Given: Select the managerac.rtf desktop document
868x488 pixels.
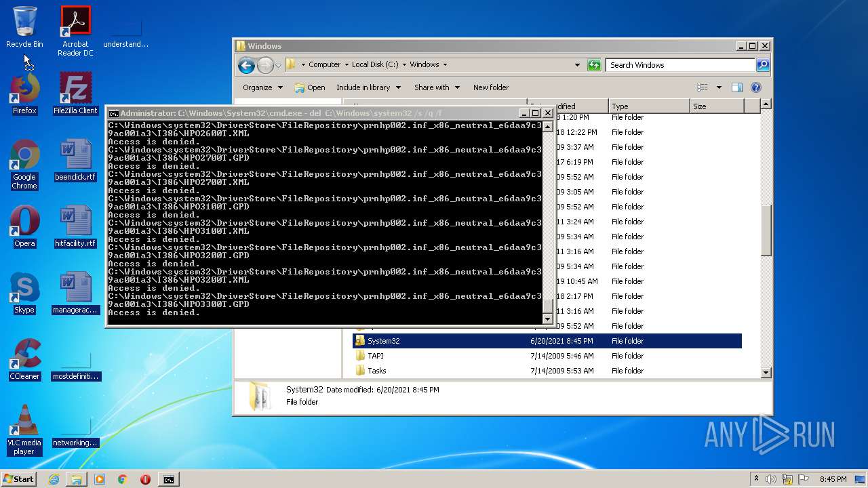Looking at the screenshot, I should coord(75,293).
